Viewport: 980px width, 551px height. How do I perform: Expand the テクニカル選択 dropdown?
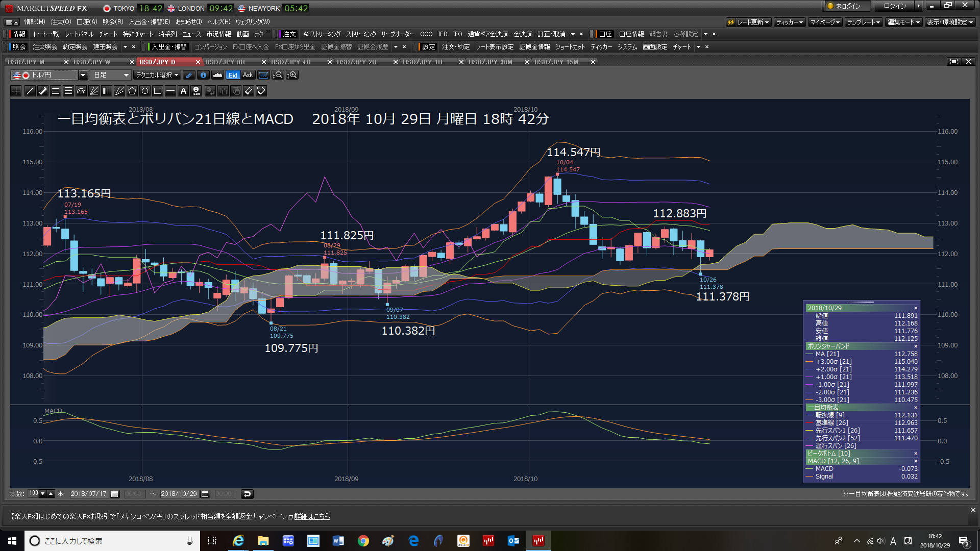pos(157,75)
